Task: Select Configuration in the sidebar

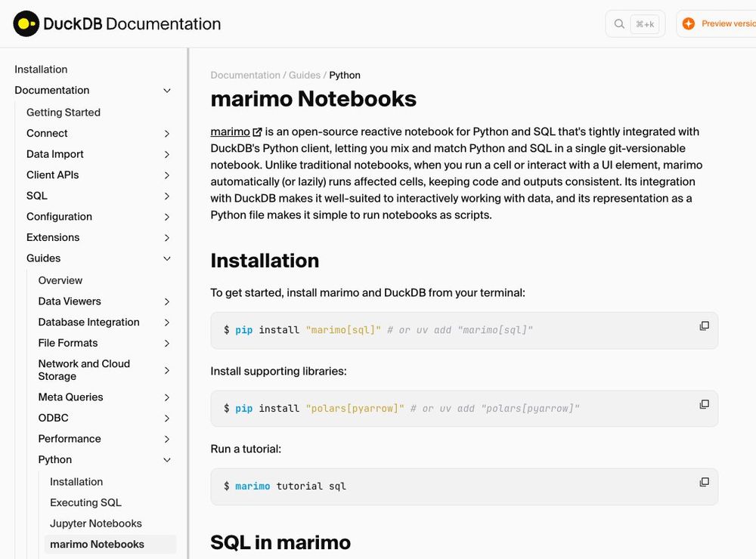Action: pos(59,217)
